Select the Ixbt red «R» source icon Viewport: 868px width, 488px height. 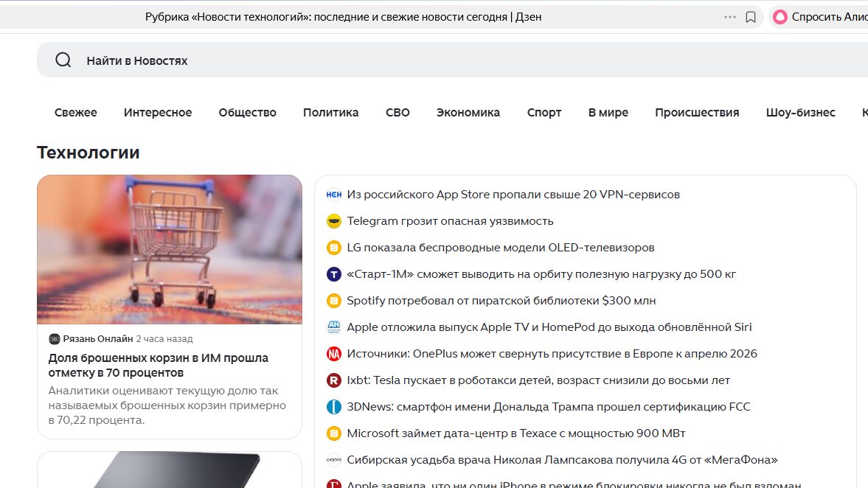click(x=333, y=380)
